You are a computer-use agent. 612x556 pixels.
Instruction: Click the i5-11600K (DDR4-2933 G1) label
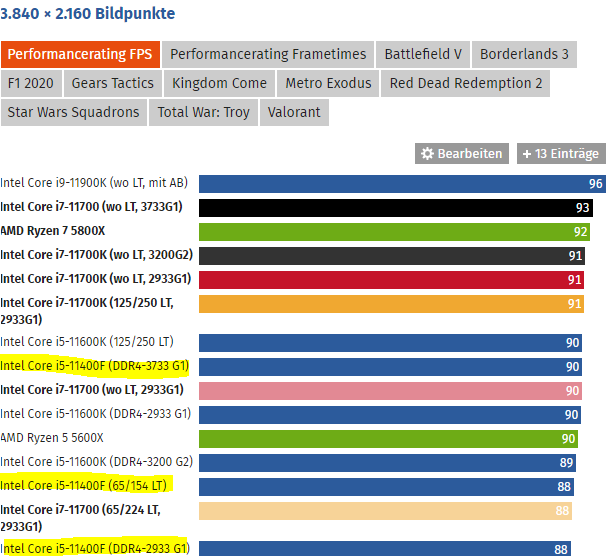click(x=96, y=414)
